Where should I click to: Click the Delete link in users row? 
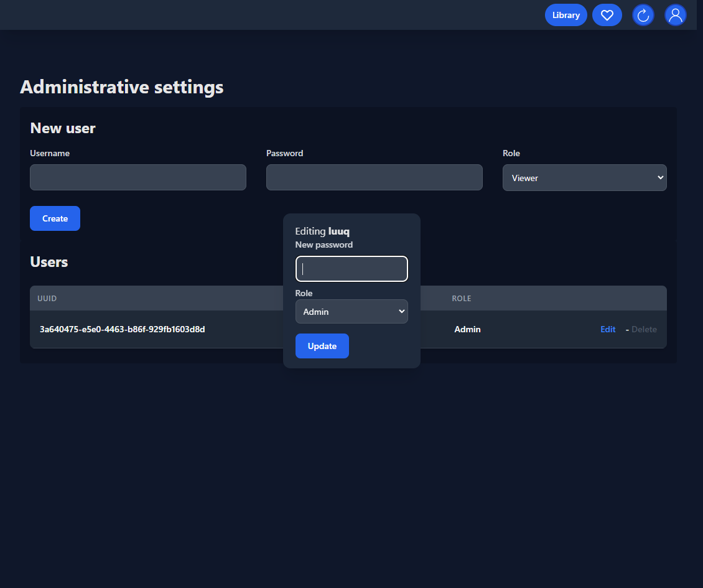644,329
